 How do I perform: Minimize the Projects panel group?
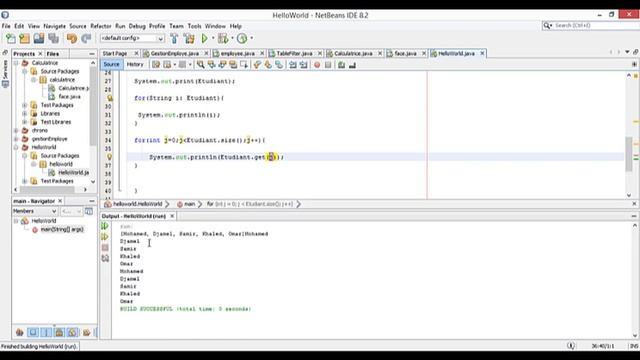click(91, 54)
